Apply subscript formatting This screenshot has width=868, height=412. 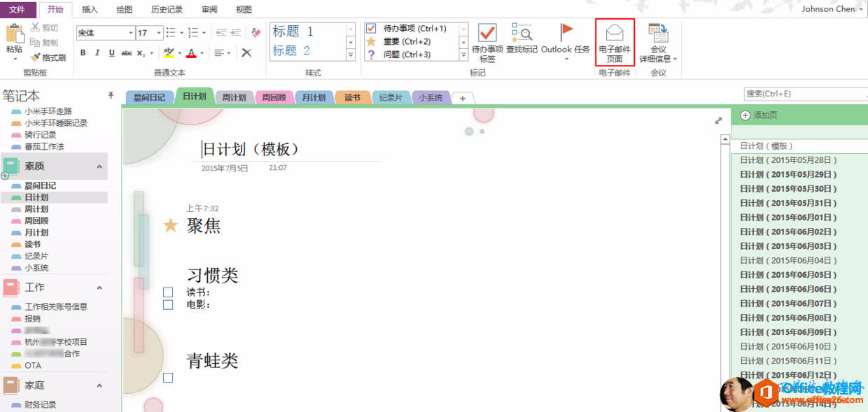coord(141,52)
